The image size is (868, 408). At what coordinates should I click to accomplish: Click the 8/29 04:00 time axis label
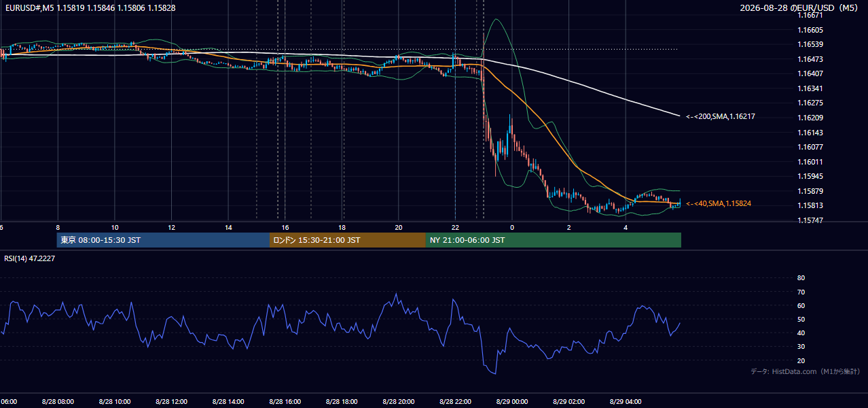[626, 401]
